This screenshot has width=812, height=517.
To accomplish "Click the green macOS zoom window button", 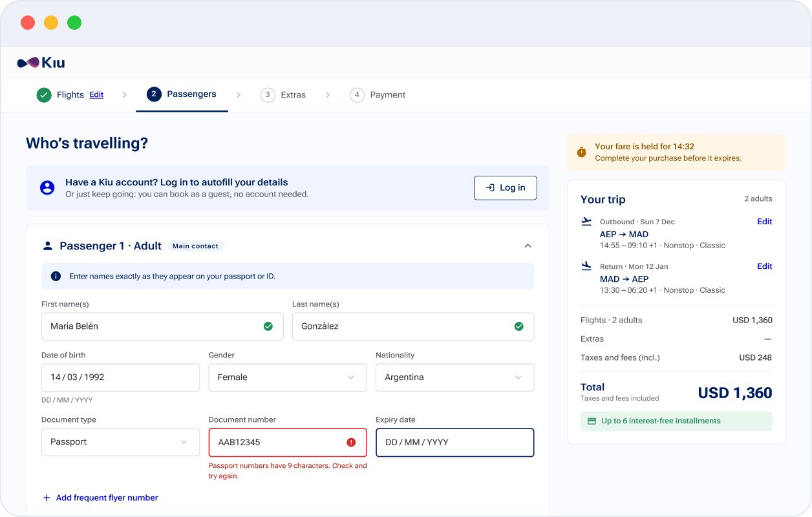I will click(74, 23).
